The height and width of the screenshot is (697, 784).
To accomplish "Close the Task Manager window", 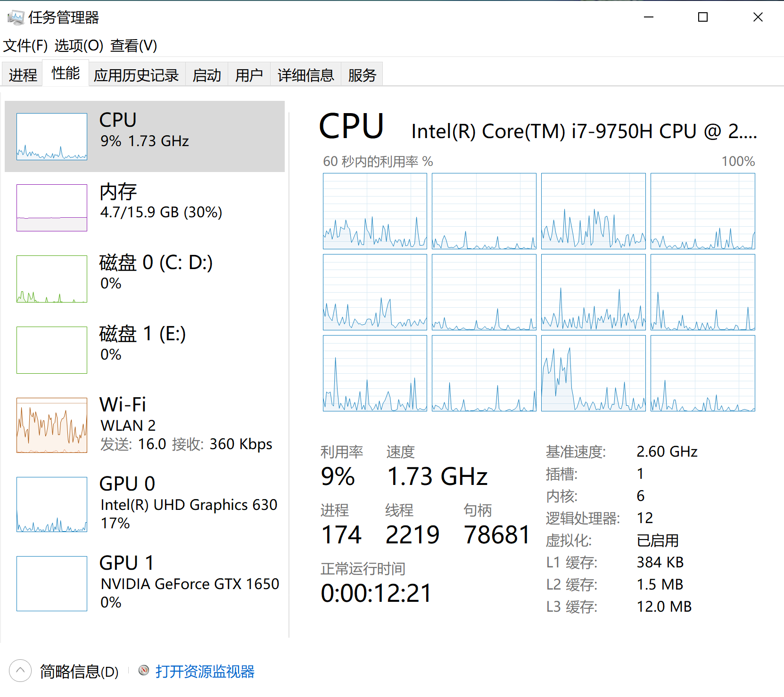I will point(758,17).
